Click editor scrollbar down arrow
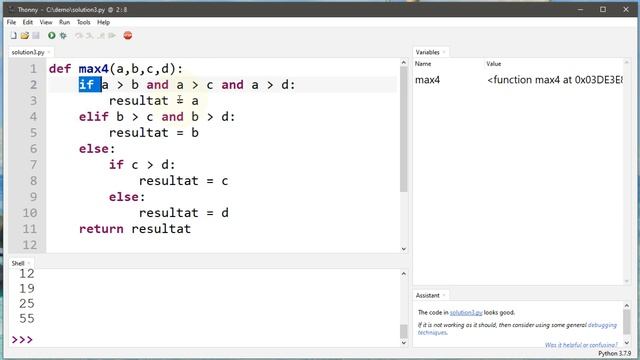 click(404, 249)
